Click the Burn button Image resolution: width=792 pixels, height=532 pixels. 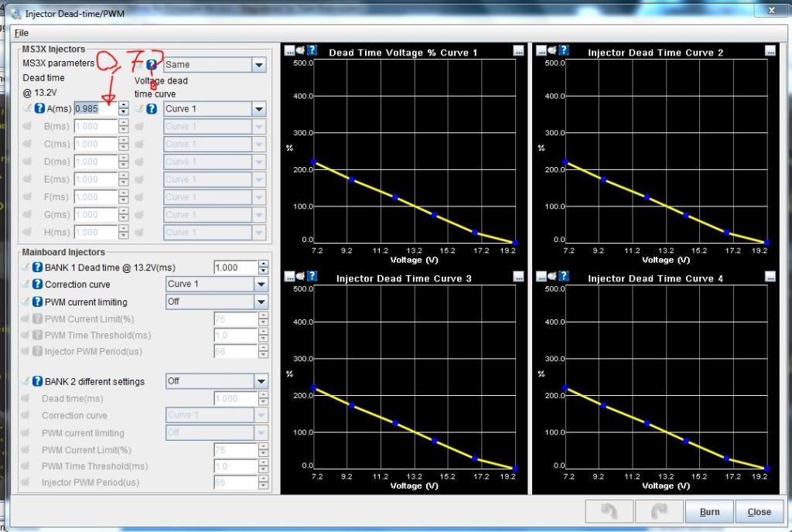(709, 512)
